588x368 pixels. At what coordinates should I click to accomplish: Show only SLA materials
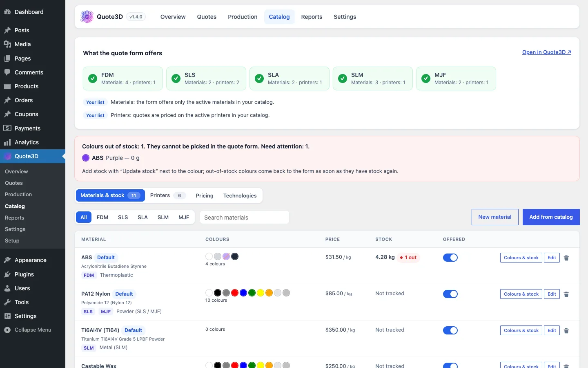point(143,217)
